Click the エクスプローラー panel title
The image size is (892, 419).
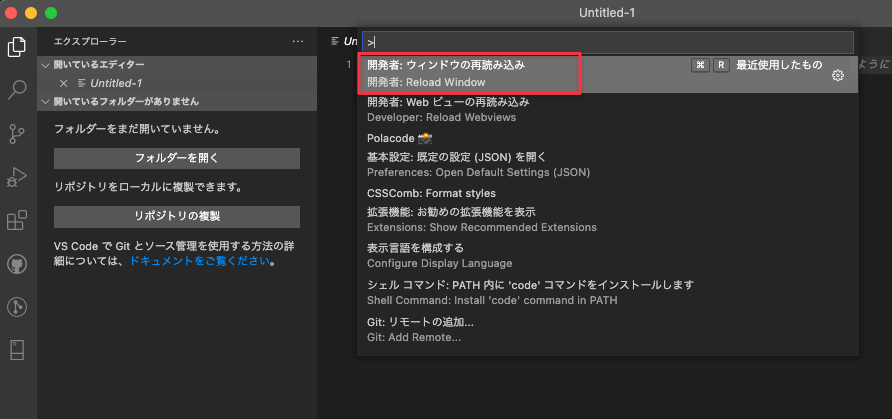(x=90, y=42)
